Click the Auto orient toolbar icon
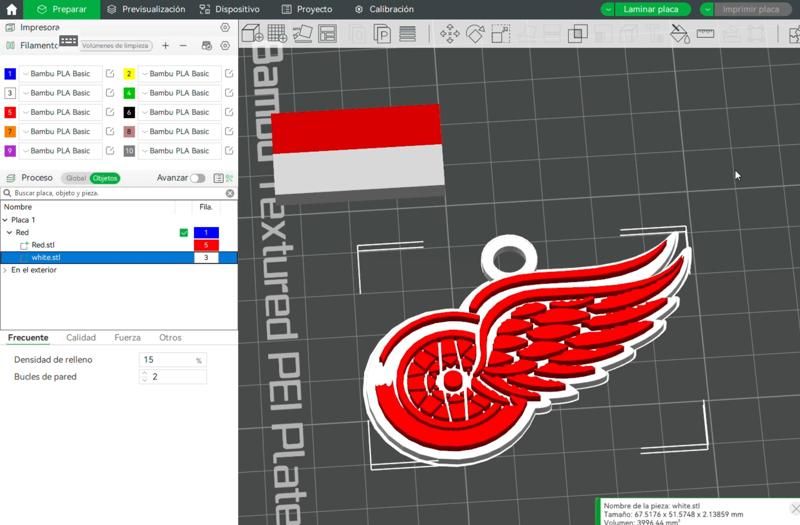Screen dimensions: 800x525 303,34
